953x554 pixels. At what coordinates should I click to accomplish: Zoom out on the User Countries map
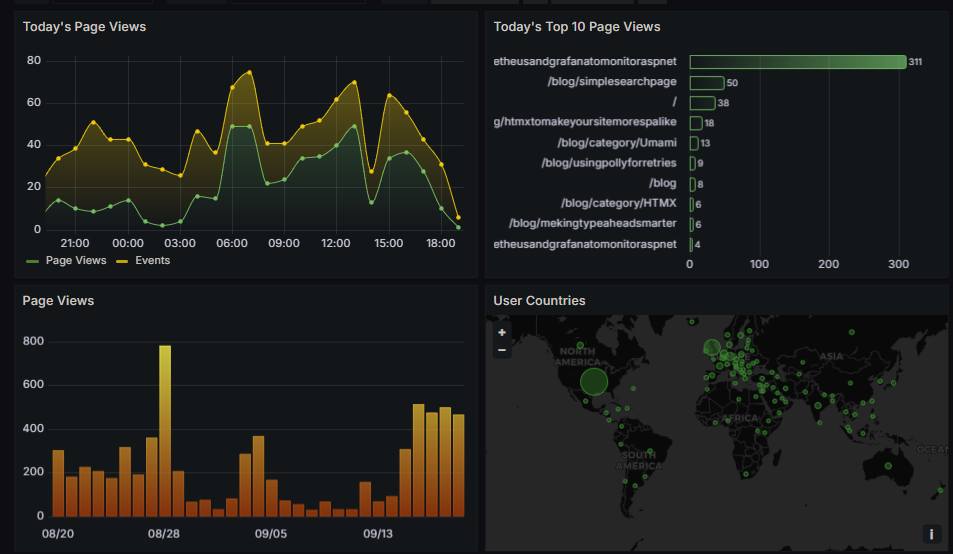click(501, 350)
